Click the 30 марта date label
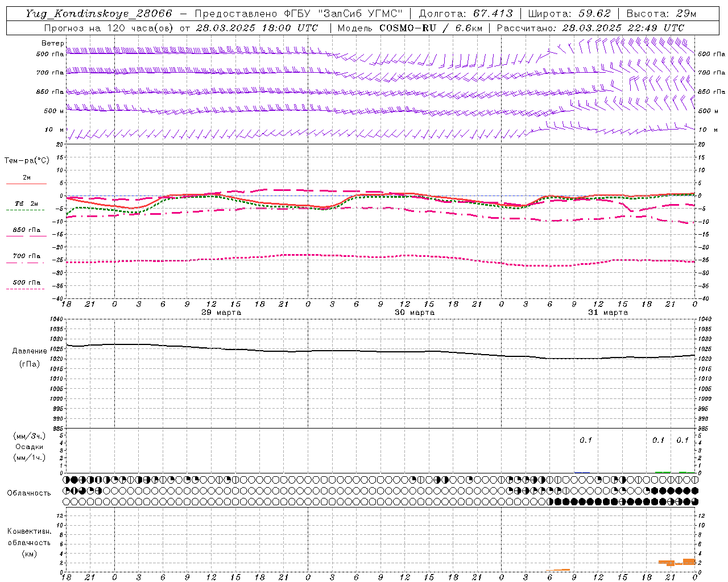Image resolution: width=728 pixels, height=582 pixels. pos(414,313)
